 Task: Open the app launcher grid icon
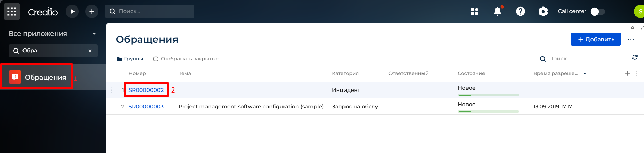click(x=12, y=12)
